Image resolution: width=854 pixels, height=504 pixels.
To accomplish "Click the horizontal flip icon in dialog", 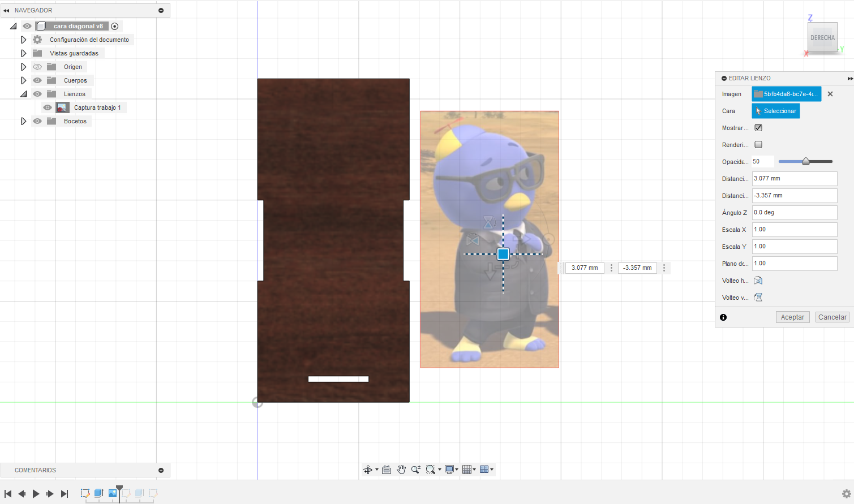I will [x=758, y=281].
